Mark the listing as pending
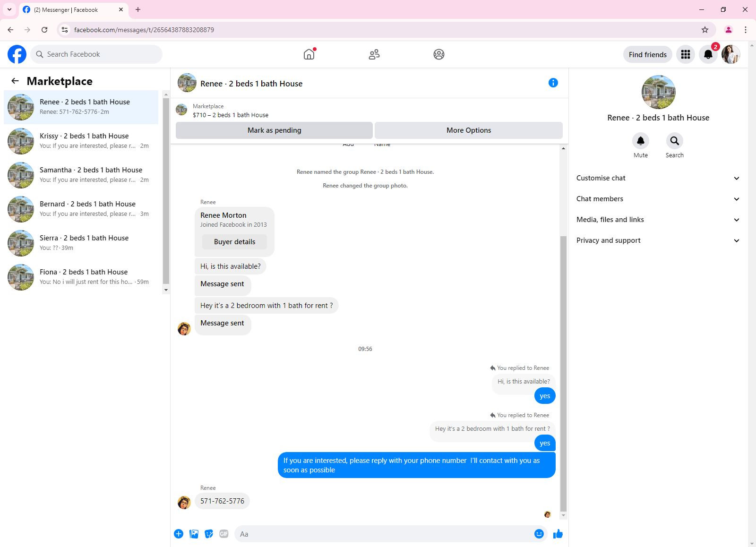 [x=274, y=130]
